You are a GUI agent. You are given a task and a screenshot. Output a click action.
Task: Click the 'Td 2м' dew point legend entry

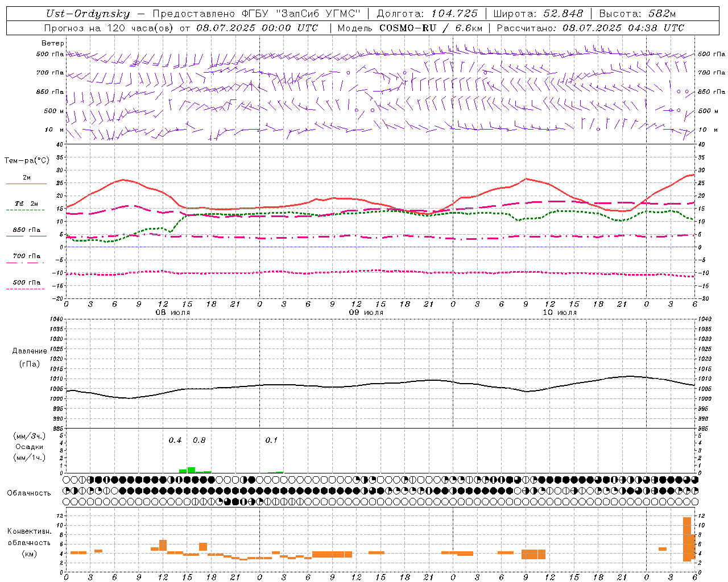point(27,203)
